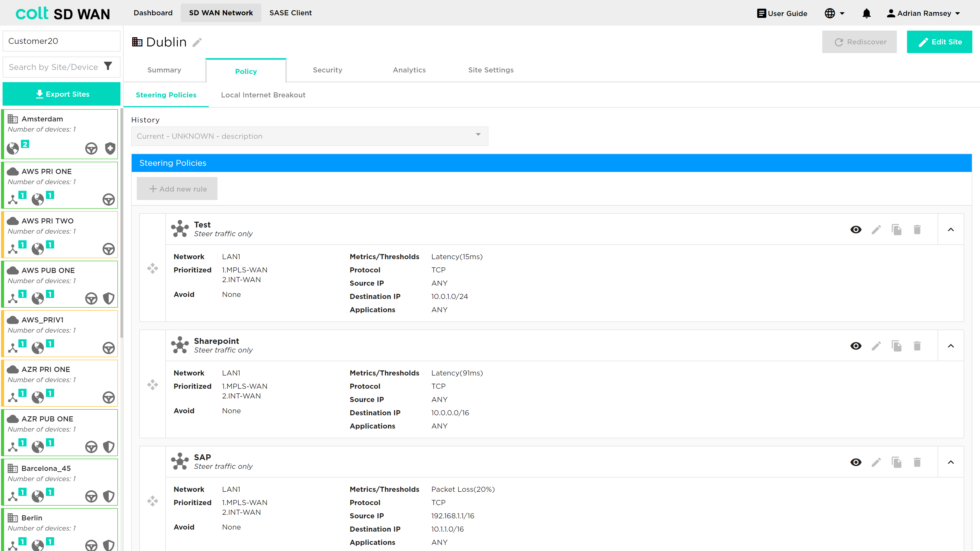This screenshot has width=980, height=551.
Task: Open the language globe dropdown
Action: click(835, 13)
